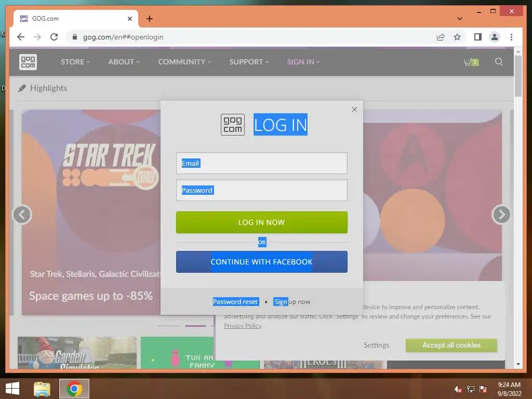Screen dimensions: 532x399
Task: Click the Password input field
Action: tap(262, 190)
